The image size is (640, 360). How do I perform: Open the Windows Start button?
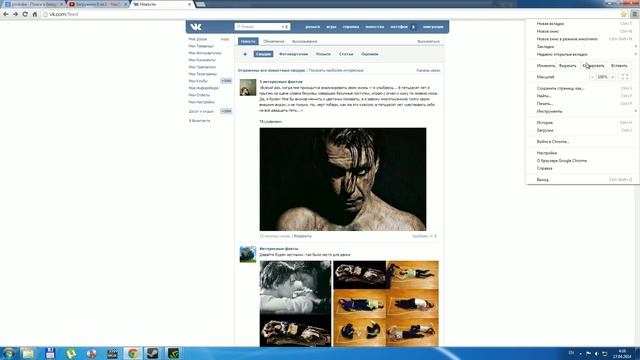[x=9, y=353]
